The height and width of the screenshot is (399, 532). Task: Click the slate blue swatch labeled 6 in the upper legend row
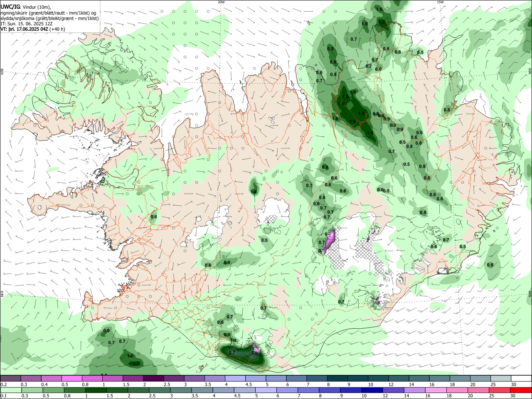(x=297, y=379)
